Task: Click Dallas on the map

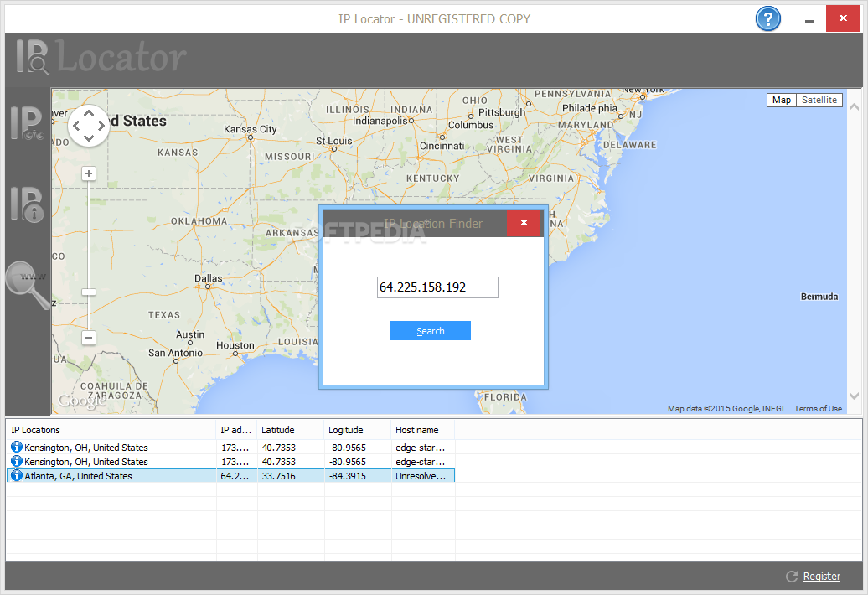Action: pos(208,278)
